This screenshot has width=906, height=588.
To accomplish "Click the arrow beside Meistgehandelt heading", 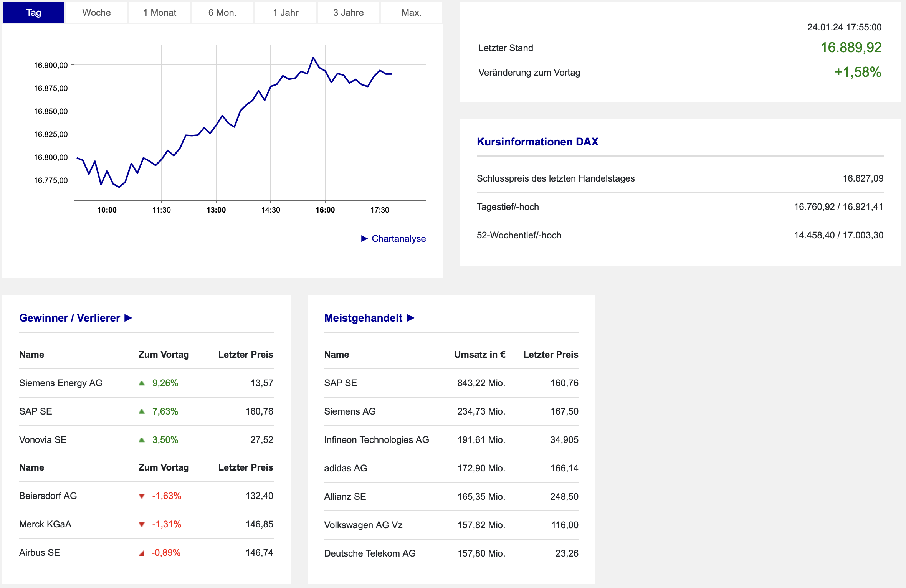I will coord(411,318).
